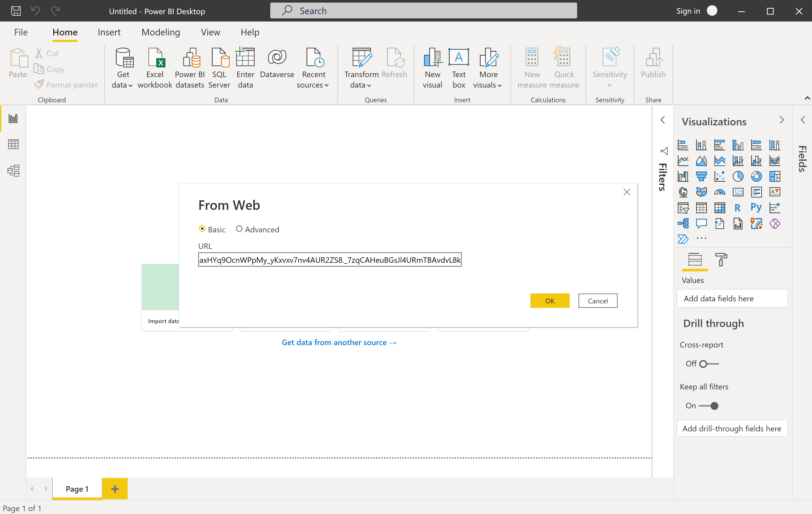Image resolution: width=812 pixels, height=514 pixels.
Task: Expand the Get data dropdown
Action: click(122, 68)
